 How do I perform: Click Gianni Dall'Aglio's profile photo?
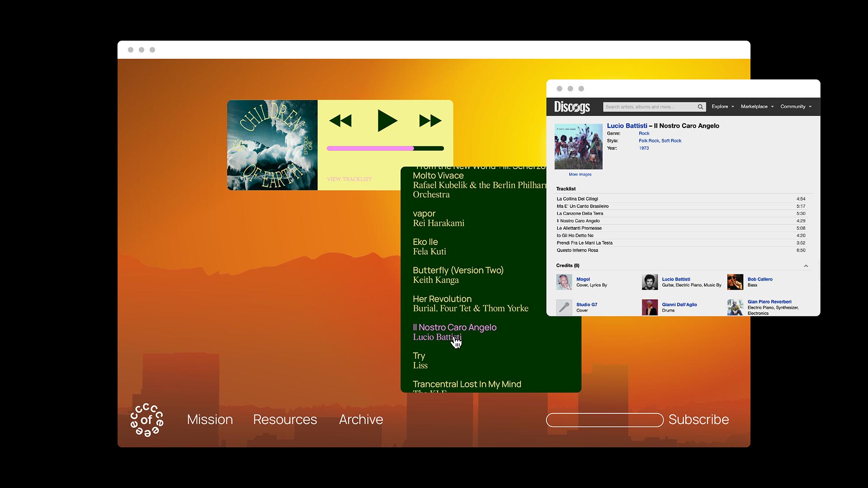[x=650, y=307]
